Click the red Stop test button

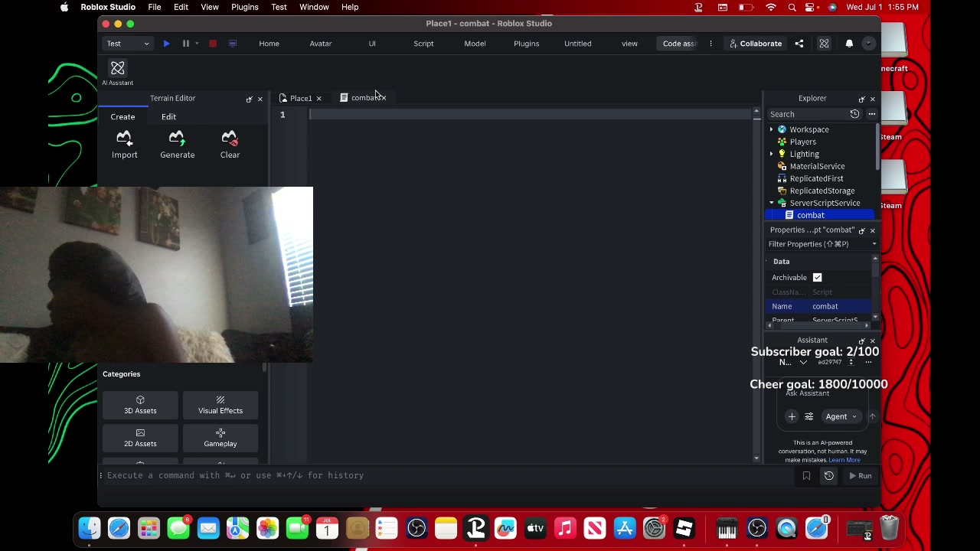(x=213, y=44)
